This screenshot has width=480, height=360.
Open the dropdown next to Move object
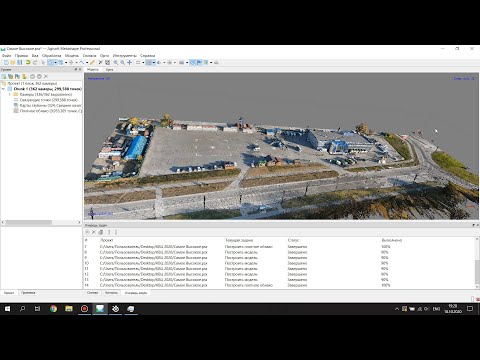[76, 62]
